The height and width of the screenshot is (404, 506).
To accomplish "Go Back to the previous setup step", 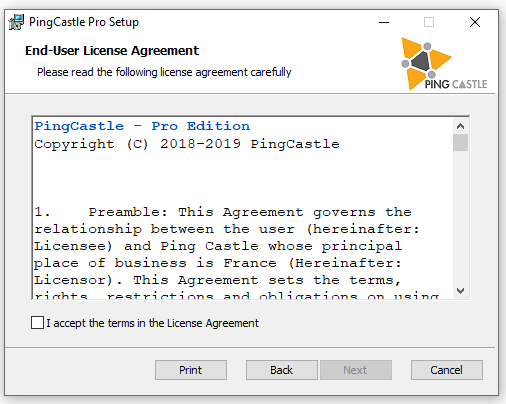I will pos(281,370).
